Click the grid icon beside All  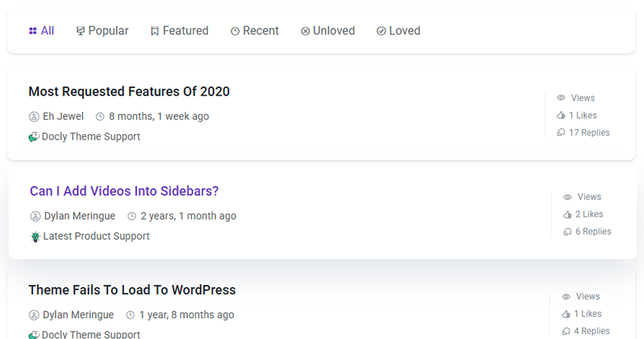click(x=33, y=31)
